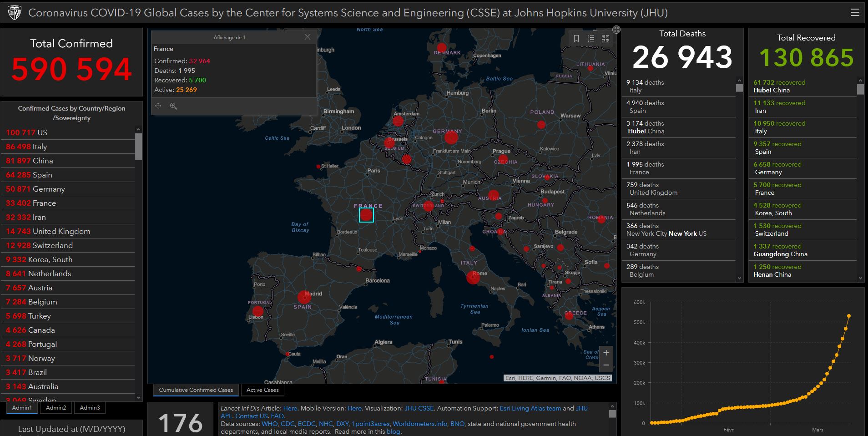Select '366 deaths New York City' entry

coord(678,230)
